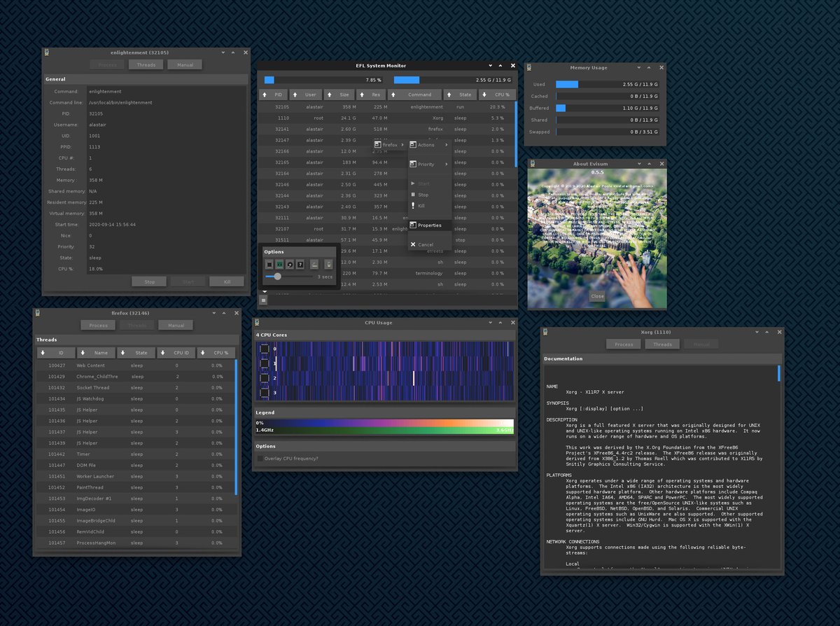Open Manual tab in firefox (32146) window
This screenshot has width=840, height=626.
tap(176, 325)
